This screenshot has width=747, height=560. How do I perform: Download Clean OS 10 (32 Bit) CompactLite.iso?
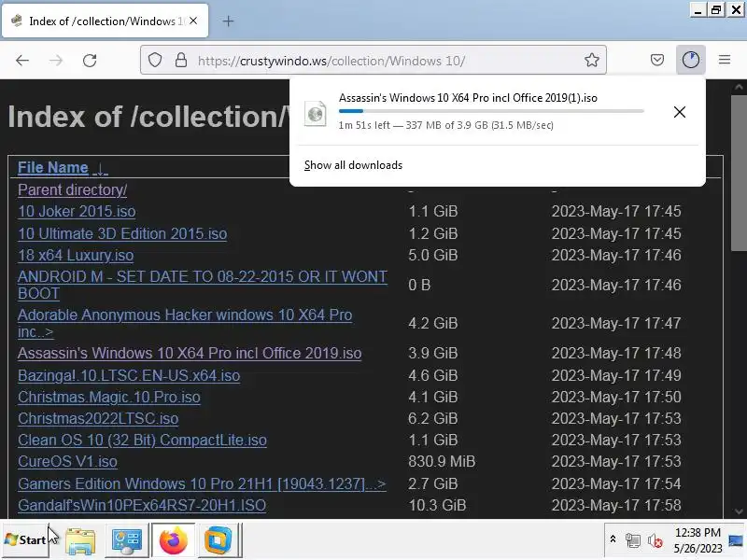[143, 440]
